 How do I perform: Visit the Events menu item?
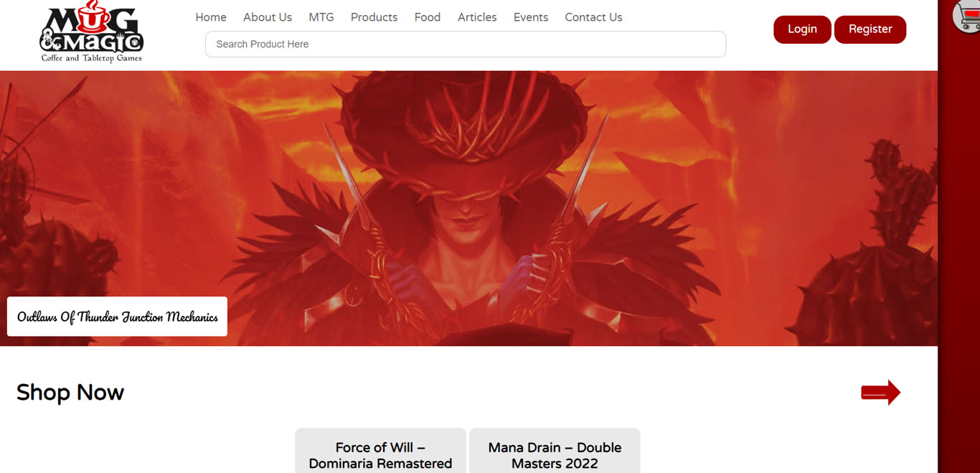530,17
